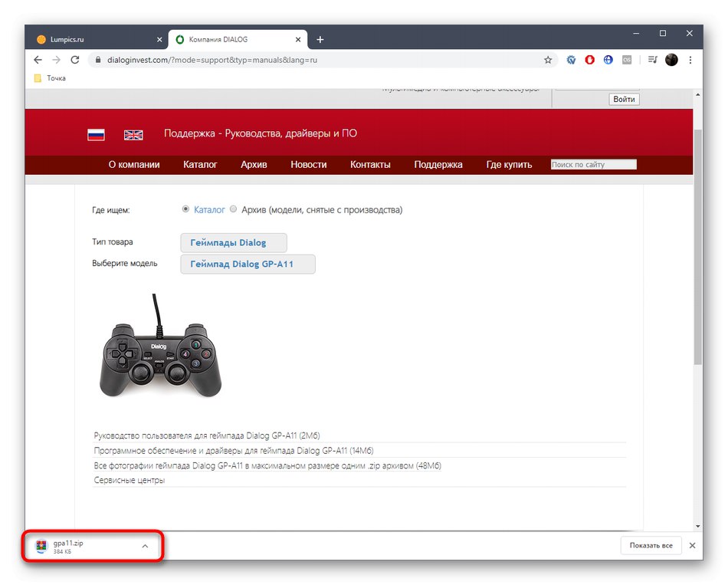Screen dimensions: 728x585
Task: Click the address bar URL
Action: [x=212, y=60]
